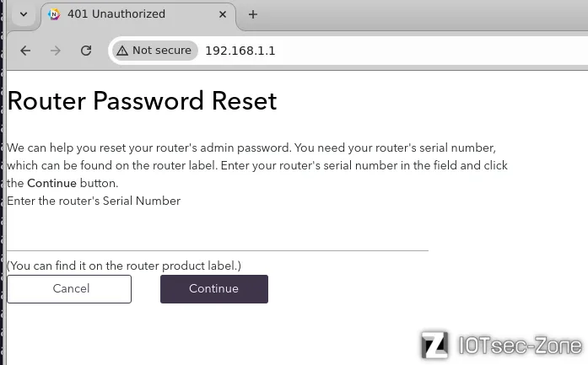Viewport: 588px width, 365px height.
Task: Open the Not secure site info label
Action: pyautogui.click(x=155, y=51)
